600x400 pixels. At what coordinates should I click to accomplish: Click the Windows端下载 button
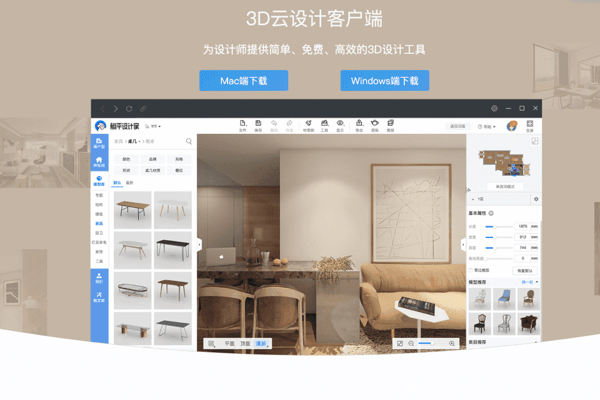pos(385,80)
